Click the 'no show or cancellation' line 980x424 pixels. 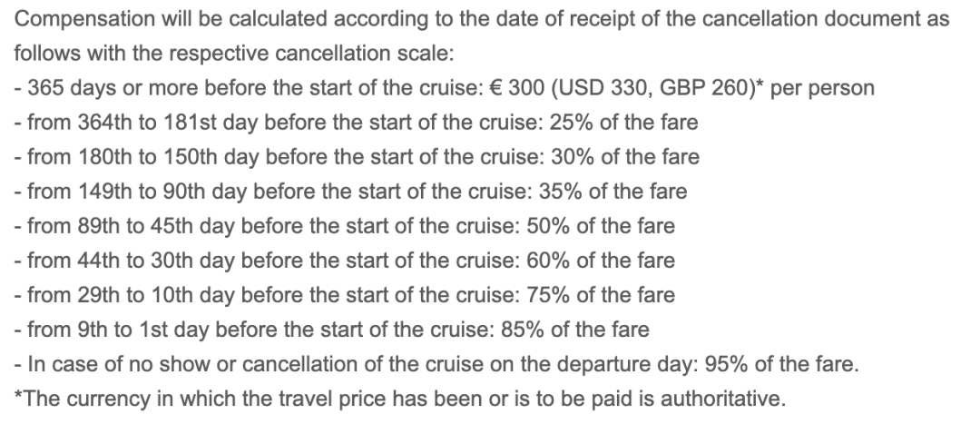tap(436, 364)
